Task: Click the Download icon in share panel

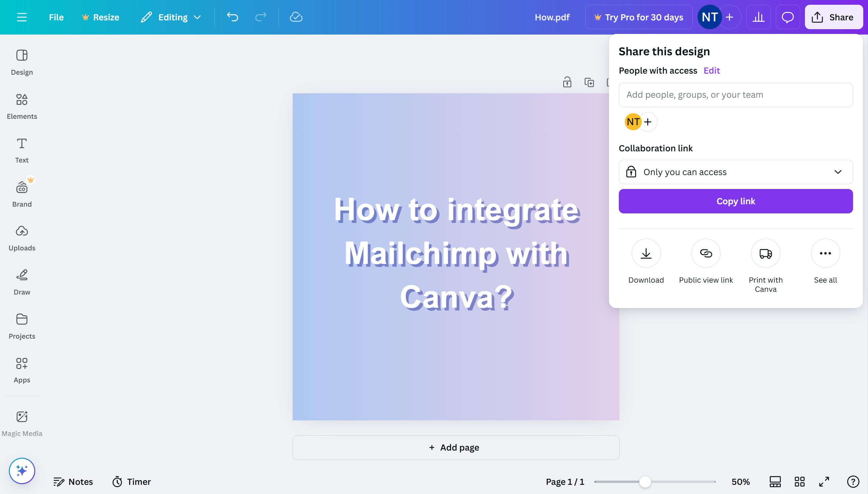Action: (646, 253)
